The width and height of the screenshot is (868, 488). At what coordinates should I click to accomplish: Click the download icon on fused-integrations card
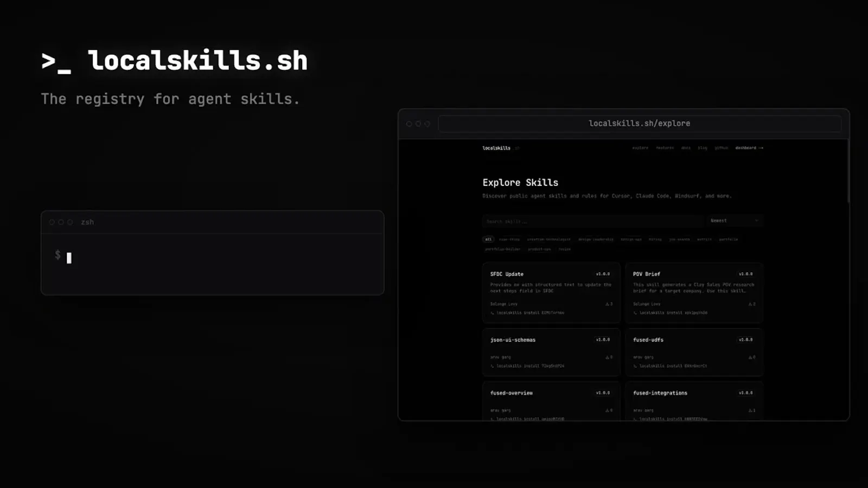coord(750,410)
